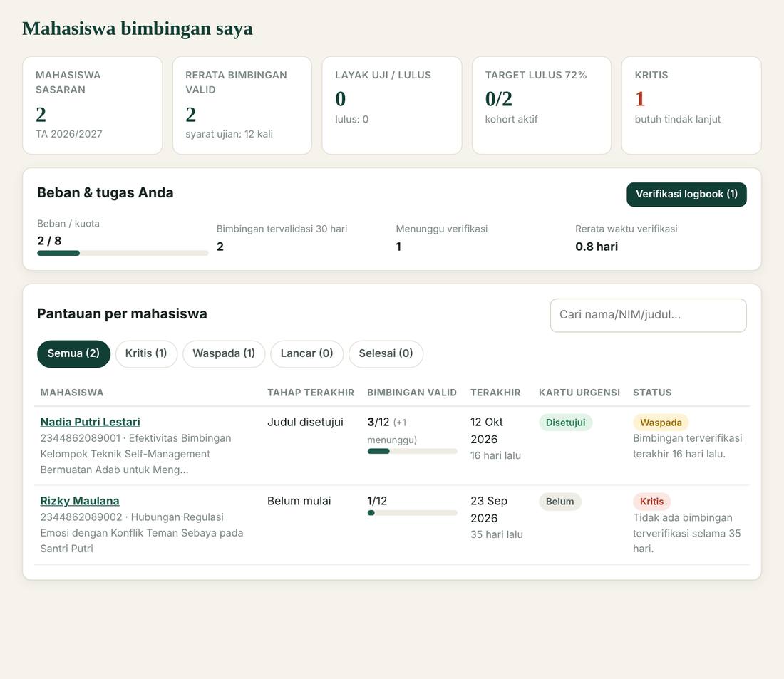Open Nadia Putri Lestari's student page
This screenshot has width=784, height=679.
[x=90, y=422]
